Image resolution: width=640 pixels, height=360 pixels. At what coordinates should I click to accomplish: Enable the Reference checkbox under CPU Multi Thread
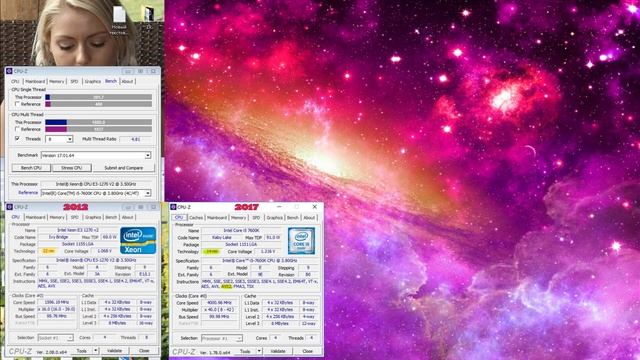(17, 129)
